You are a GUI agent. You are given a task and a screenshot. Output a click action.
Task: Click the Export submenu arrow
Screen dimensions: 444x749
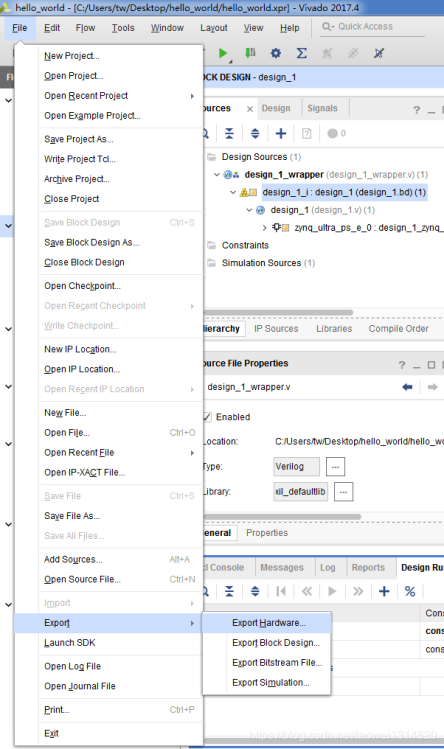click(x=192, y=623)
